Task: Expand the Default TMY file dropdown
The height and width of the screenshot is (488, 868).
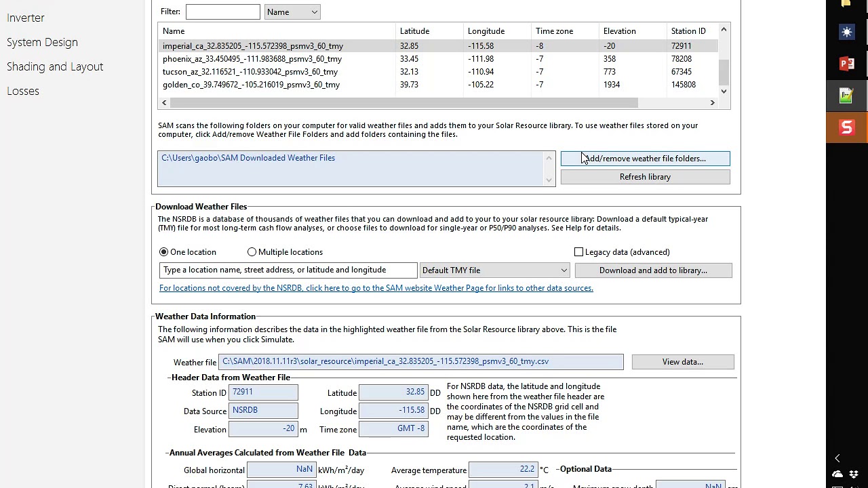Action: click(494, 270)
